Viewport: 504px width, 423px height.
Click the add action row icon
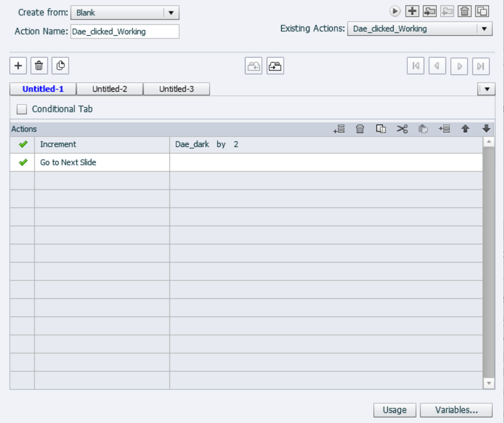point(339,129)
